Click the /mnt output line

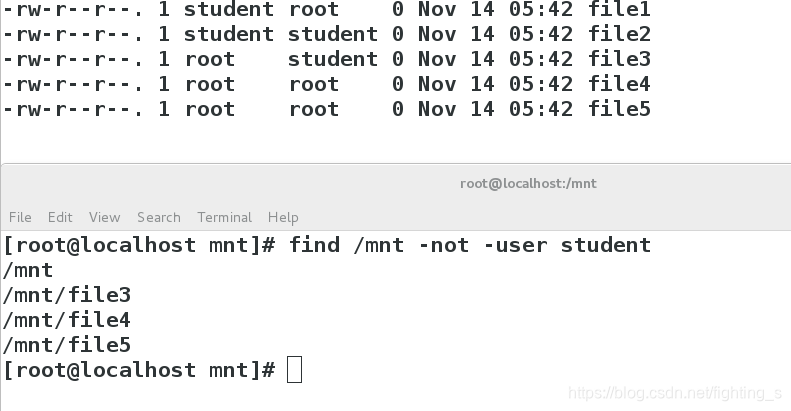(x=28, y=270)
